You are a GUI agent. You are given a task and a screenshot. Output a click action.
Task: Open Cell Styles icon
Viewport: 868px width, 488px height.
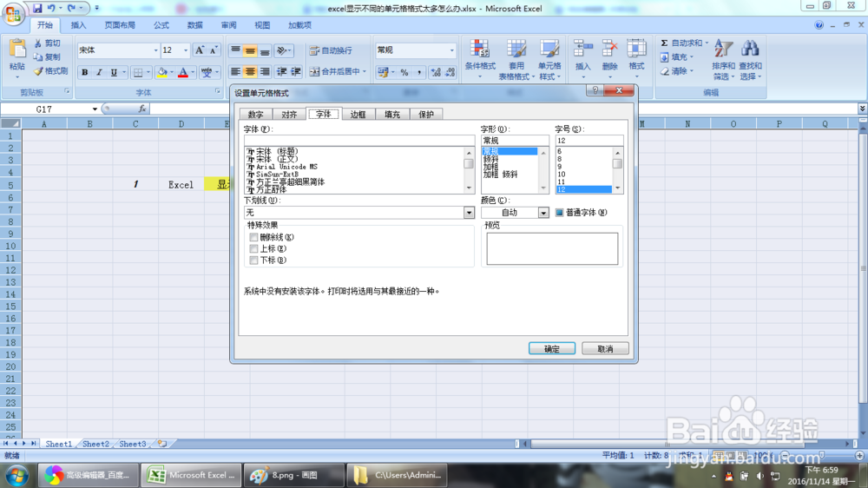(549, 49)
